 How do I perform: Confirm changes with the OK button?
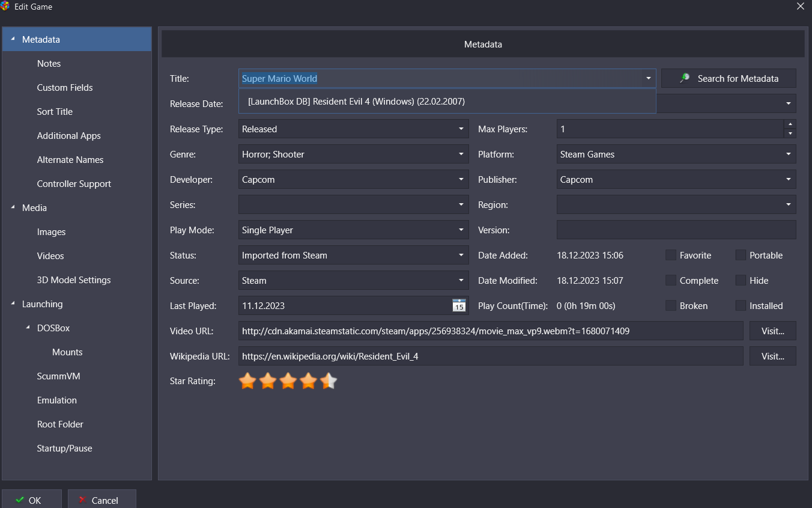31,500
